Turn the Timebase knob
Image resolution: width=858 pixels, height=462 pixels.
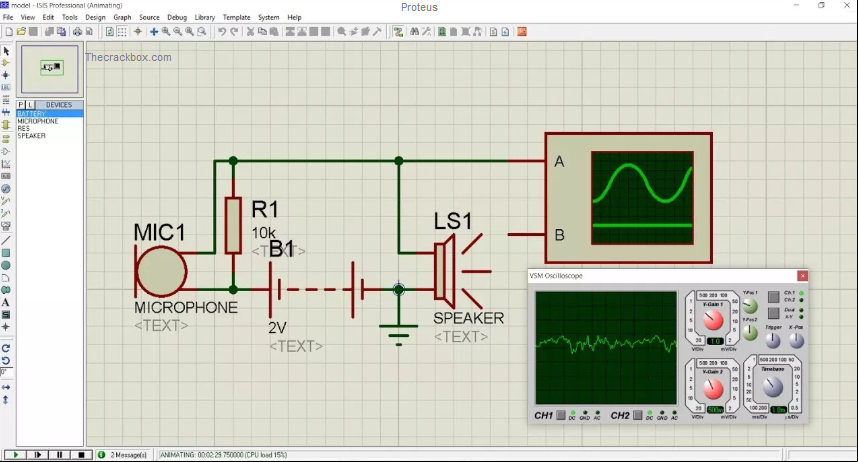pos(773,387)
